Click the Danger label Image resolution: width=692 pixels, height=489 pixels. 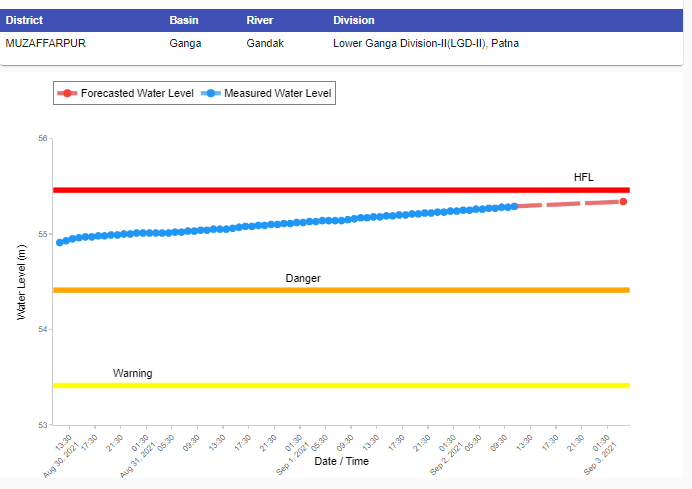click(x=303, y=278)
